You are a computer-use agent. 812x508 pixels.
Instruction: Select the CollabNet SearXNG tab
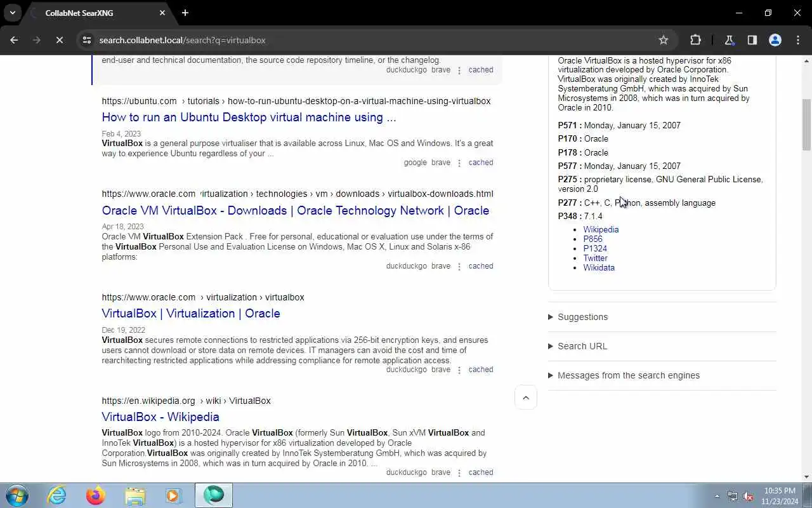pos(98,13)
